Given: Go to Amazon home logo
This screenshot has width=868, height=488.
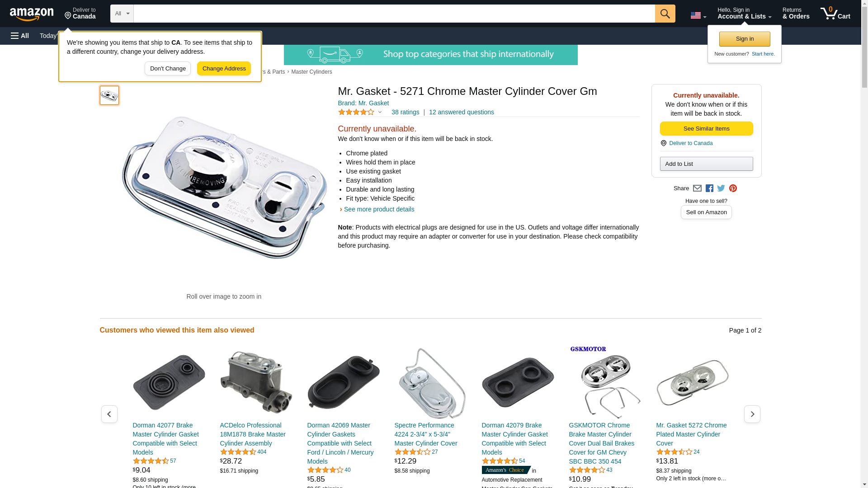Looking at the screenshot, I should 32,14.
